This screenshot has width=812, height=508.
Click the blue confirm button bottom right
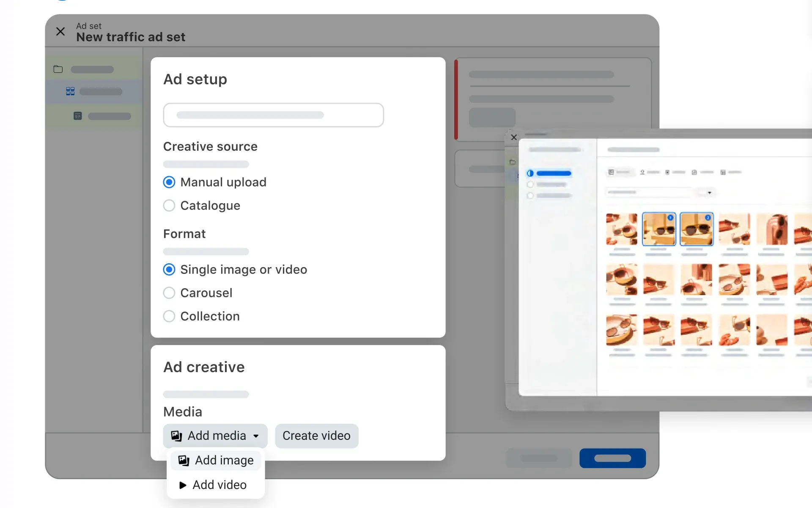click(x=613, y=458)
